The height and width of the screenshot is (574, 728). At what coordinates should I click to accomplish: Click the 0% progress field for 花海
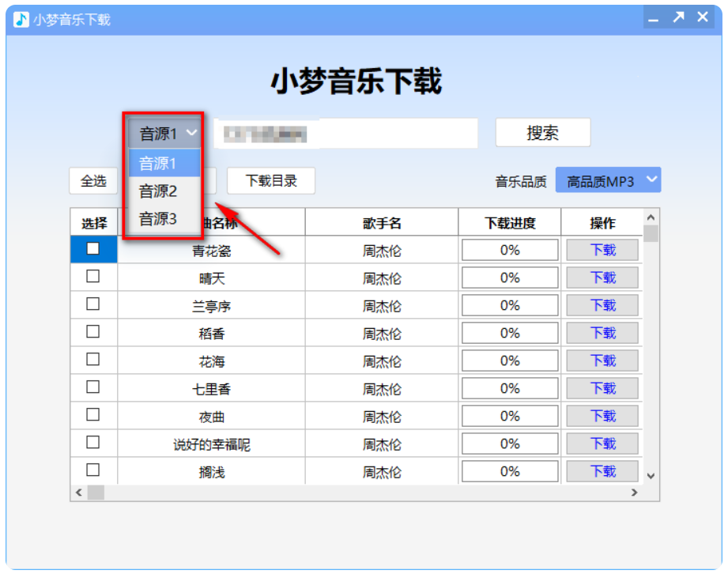click(509, 360)
